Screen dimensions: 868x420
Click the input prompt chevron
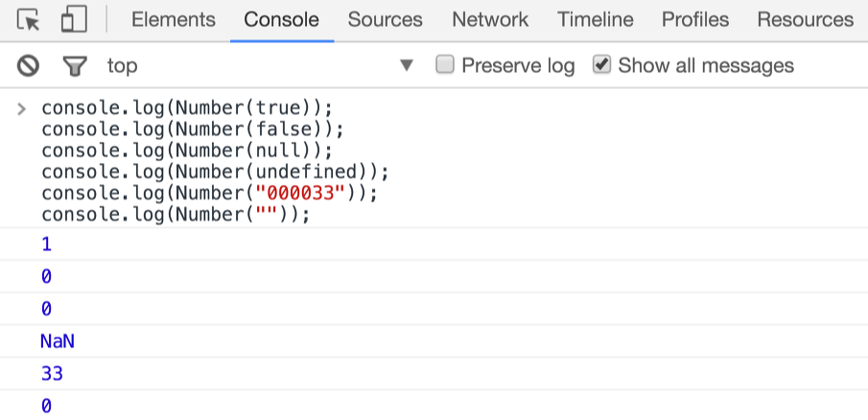click(x=22, y=108)
